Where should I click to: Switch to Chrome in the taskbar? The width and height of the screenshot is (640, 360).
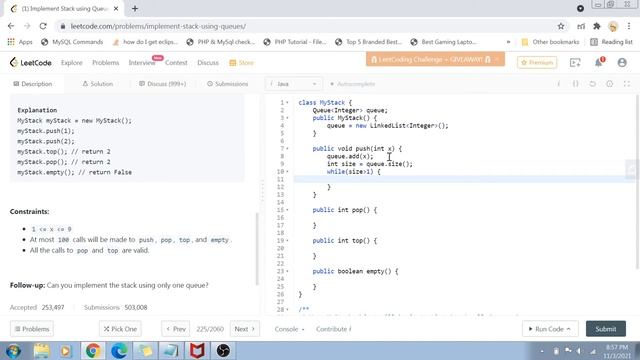pos(93,351)
